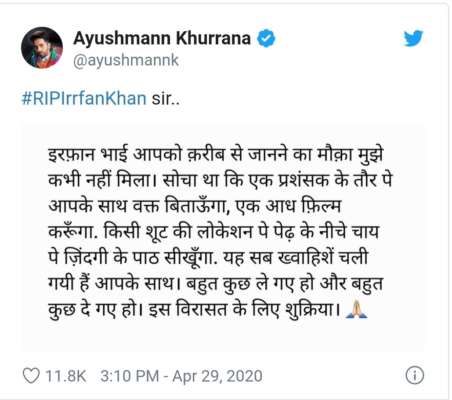The image size is (452, 400).
Task: Click the line starting 'आपके साथ वक्त'
Action: (194, 207)
